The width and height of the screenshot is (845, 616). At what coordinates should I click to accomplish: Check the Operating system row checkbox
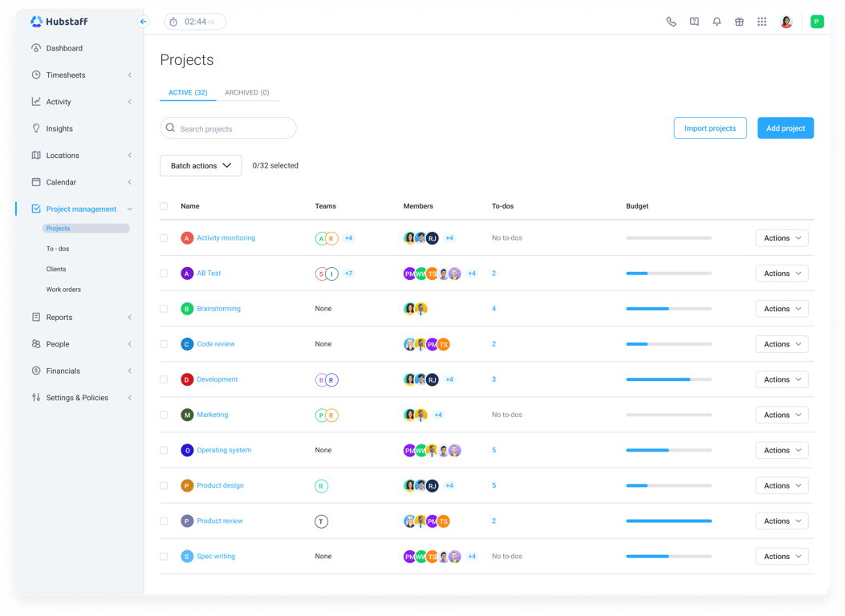tap(164, 450)
